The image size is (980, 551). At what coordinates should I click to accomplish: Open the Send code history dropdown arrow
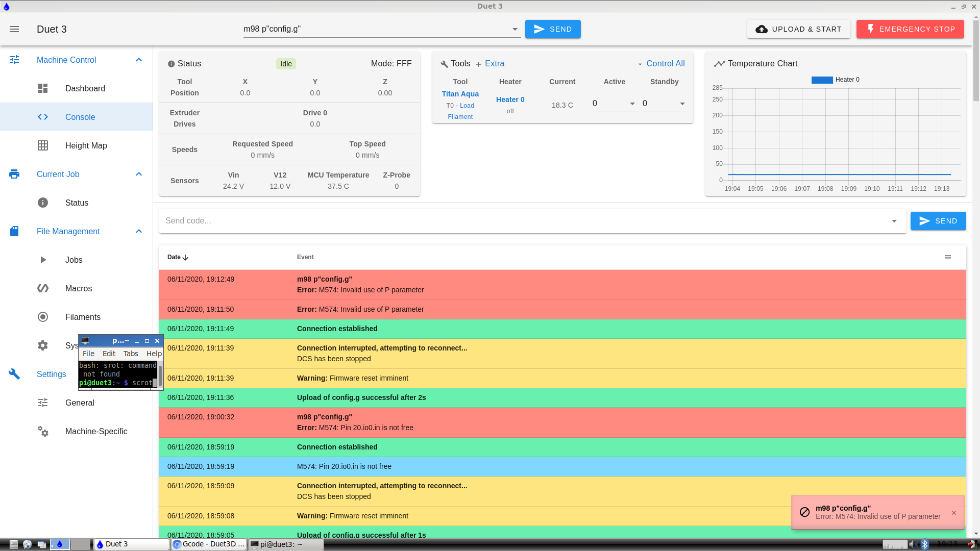(894, 221)
